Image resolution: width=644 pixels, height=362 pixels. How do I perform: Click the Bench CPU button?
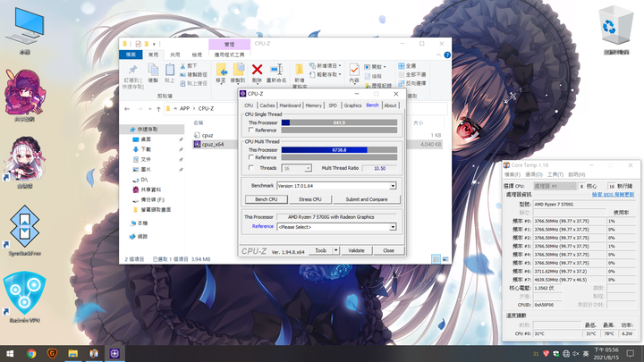coord(267,199)
